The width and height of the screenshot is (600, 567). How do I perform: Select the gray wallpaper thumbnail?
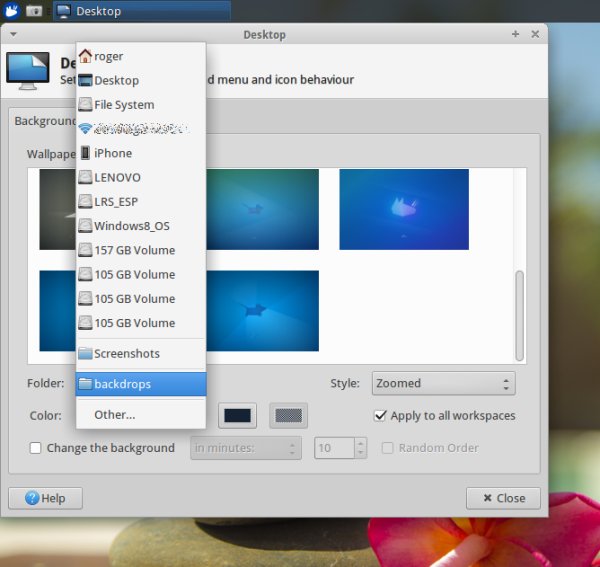tap(57, 209)
